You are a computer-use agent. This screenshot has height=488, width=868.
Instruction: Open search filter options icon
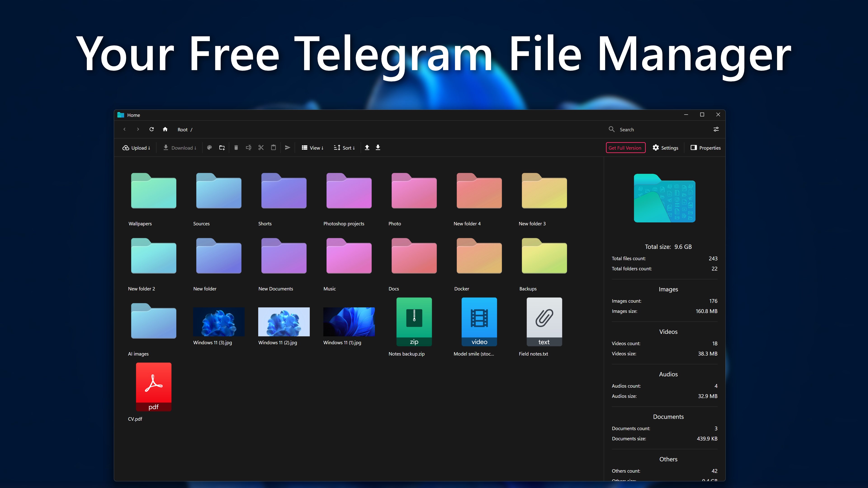[x=716, y=129]
